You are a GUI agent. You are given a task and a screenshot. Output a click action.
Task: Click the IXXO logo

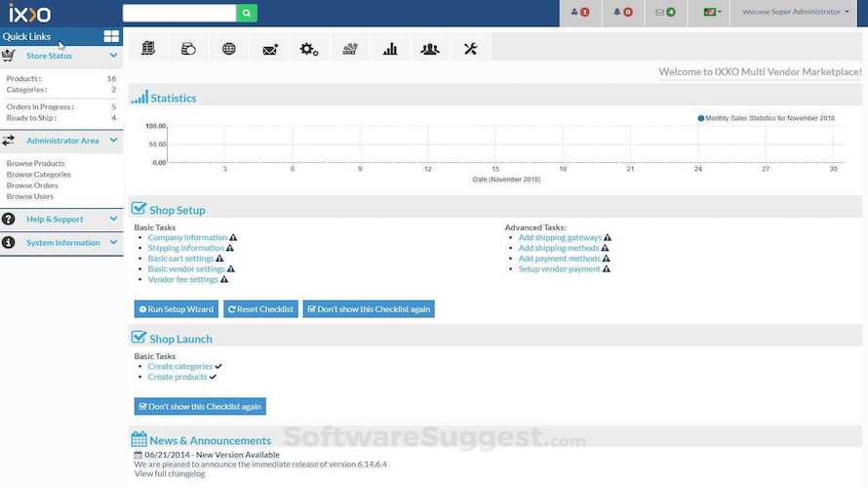29,14
